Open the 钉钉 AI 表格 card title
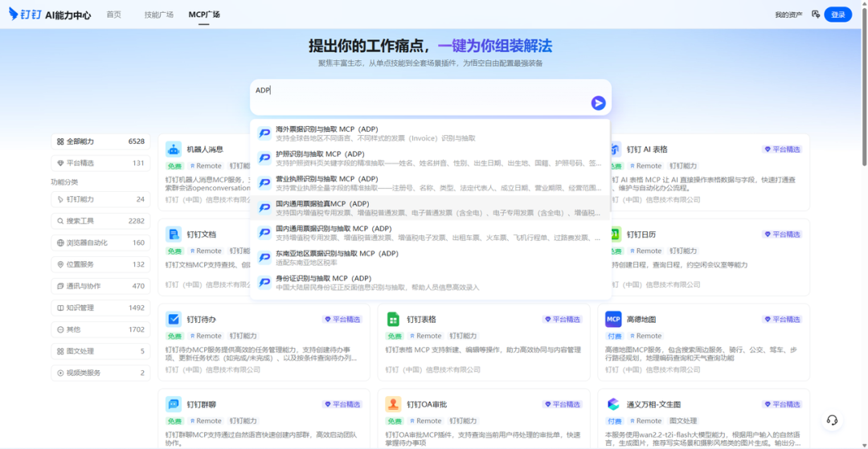 point(646,149)
